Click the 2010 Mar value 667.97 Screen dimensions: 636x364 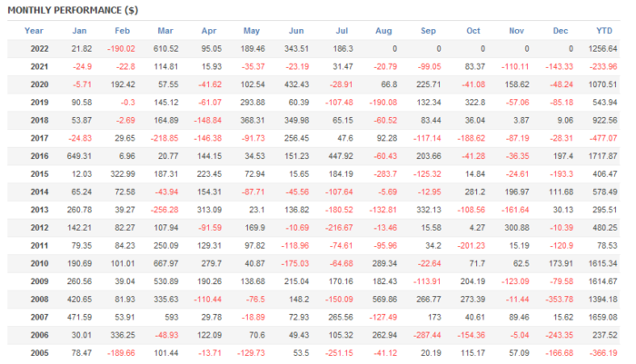coord(166,263)
